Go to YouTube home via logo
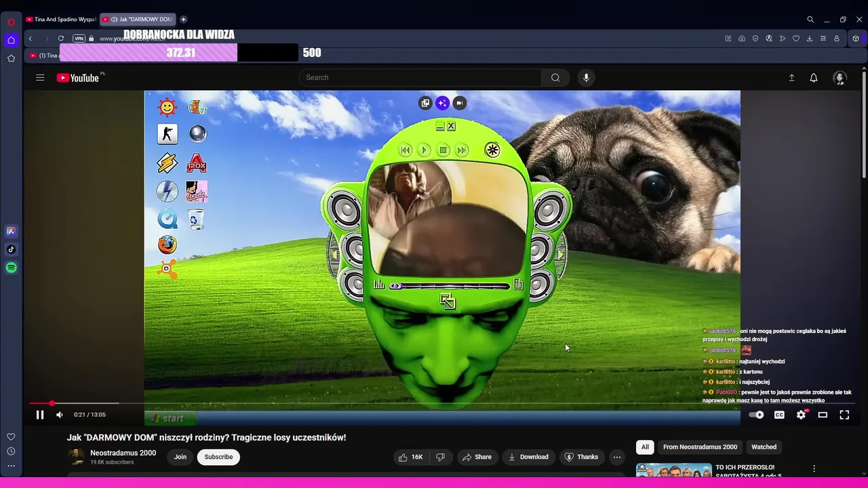The height and width of the screenshot is (488, 868). point(78,78)
